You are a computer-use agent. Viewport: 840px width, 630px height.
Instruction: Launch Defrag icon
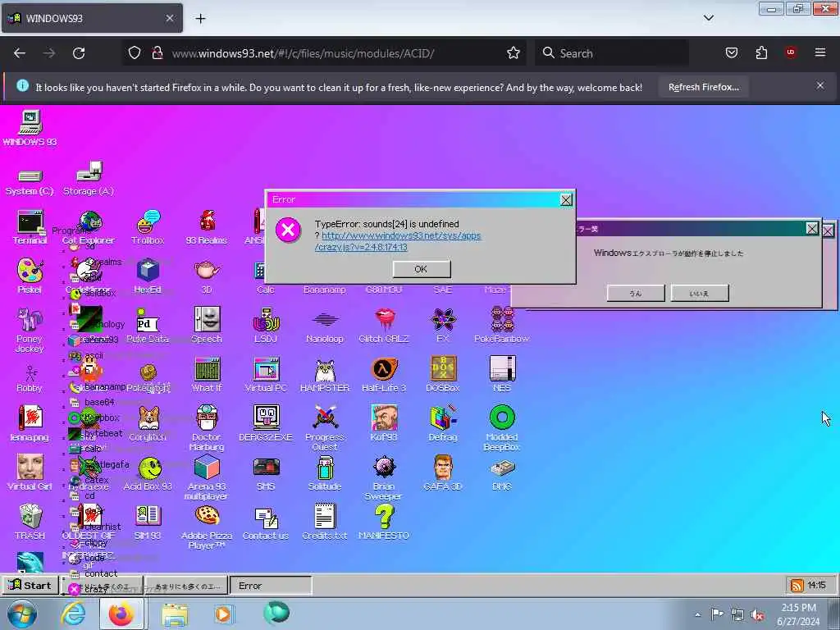click(x=443, y=418)
